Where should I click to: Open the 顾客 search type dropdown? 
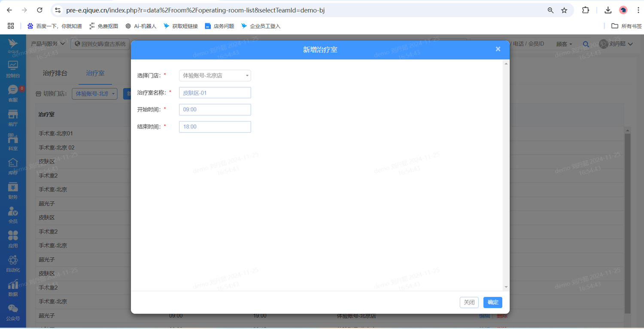tap(564, 44)
